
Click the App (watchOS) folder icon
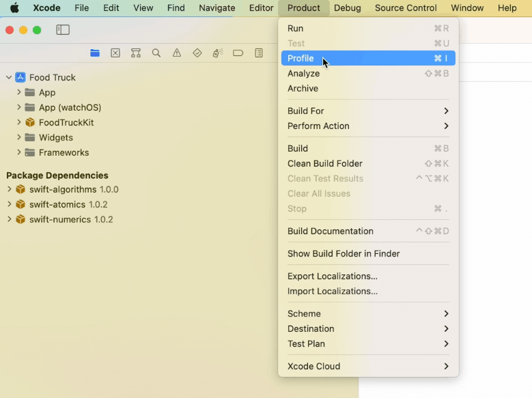click(x=30, y=107)
